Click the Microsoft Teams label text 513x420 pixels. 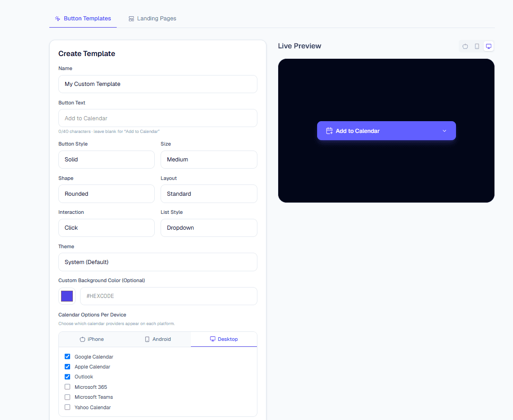click(x=94, y=397)
